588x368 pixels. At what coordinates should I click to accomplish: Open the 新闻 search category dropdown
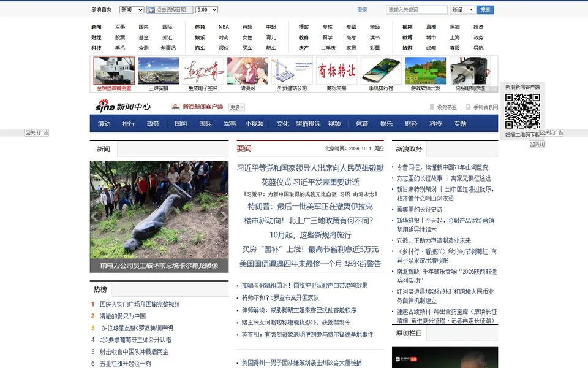coord(463,10)
